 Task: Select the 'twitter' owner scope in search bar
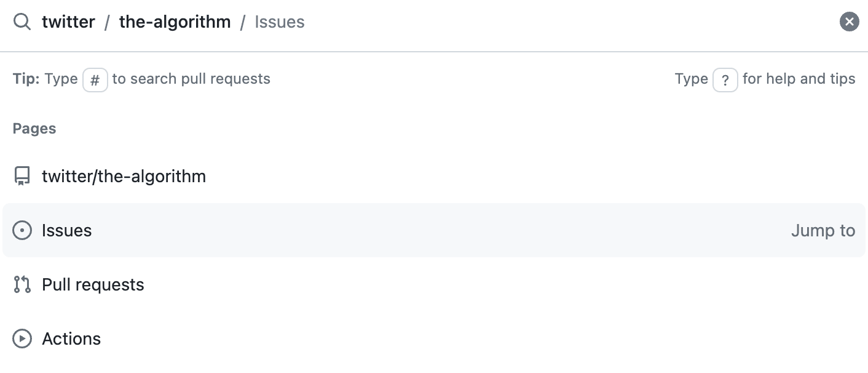click(68, 22)
